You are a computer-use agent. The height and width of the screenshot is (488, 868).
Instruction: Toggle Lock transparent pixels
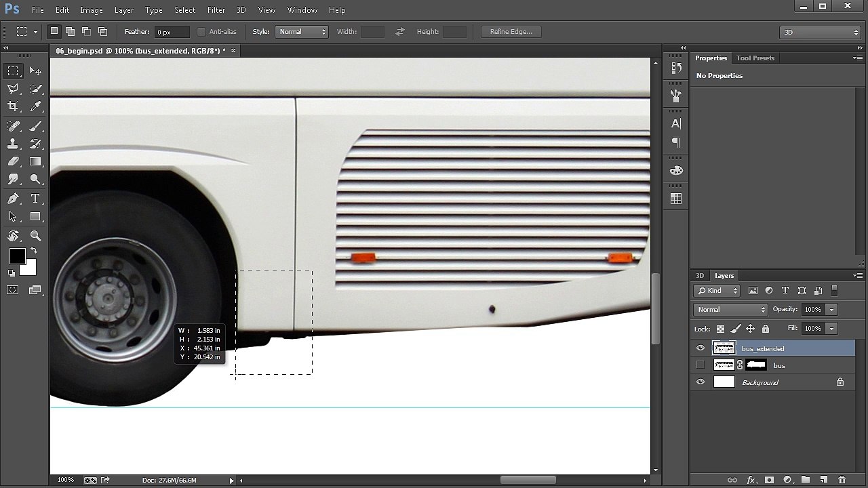pyautogui.click(x=720, y=329)
